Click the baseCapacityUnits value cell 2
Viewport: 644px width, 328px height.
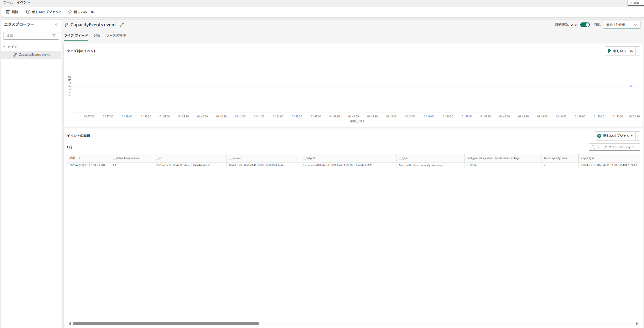coord(560,165)
